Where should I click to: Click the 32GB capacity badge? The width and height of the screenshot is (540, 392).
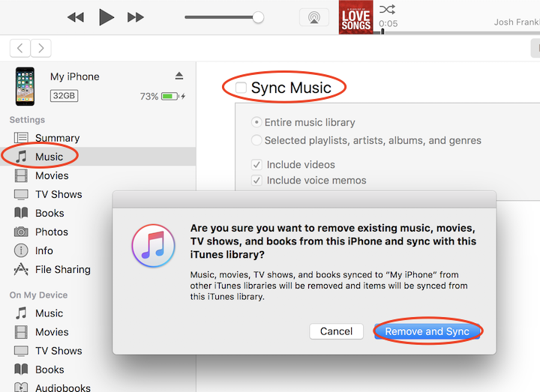(x=64, y=96)
